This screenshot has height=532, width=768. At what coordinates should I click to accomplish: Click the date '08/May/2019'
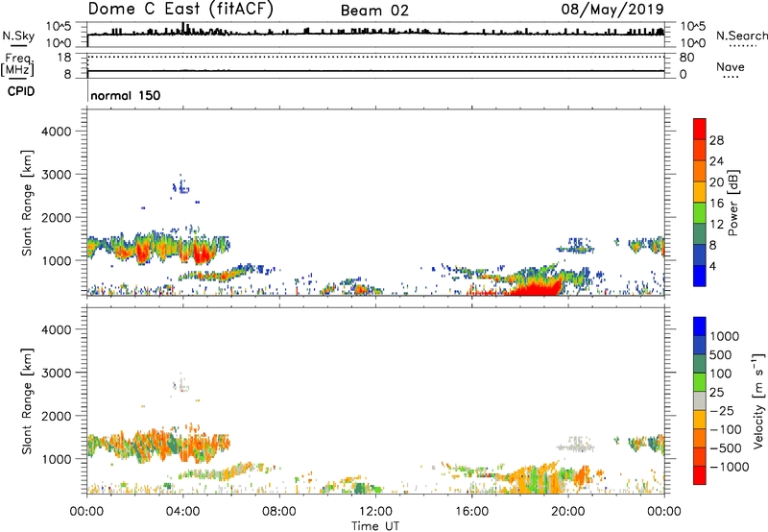coord(612,10)
